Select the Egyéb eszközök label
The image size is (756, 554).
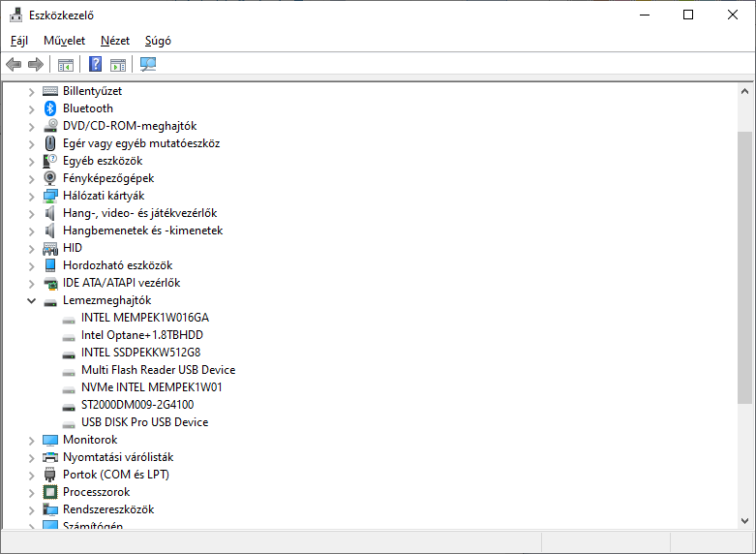[x=103, y=161]
